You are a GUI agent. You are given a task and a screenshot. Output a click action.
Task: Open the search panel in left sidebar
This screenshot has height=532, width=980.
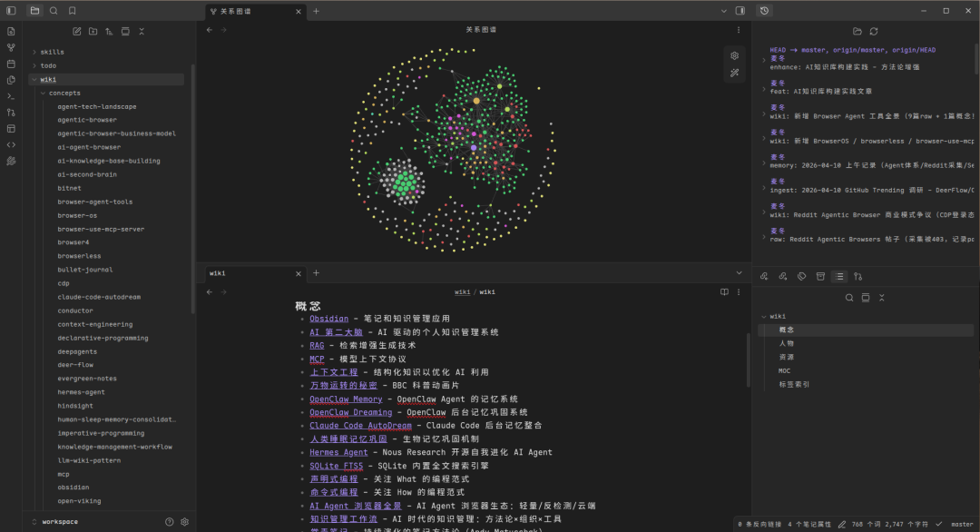click(x=54, y=11)
